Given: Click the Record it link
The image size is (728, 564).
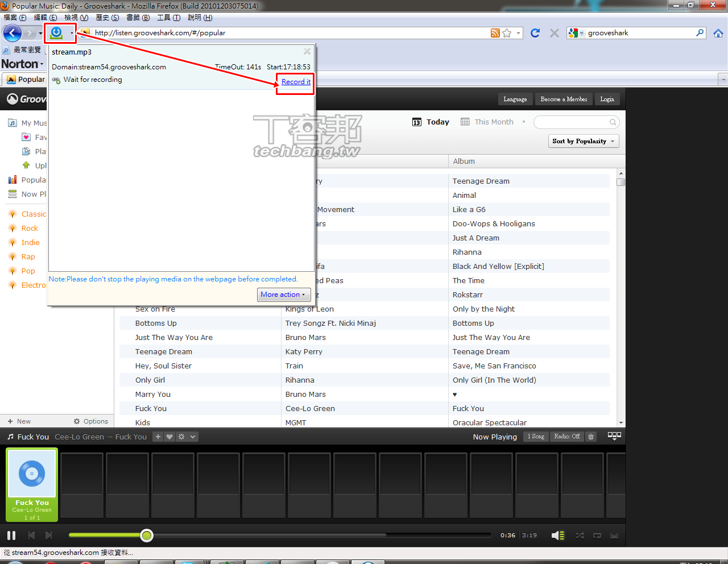Looking at the screenshot, I should click(x=295, y=82).
